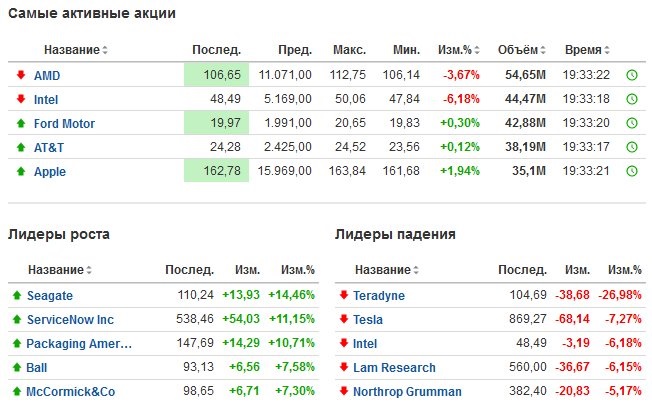
Task: Click the clock icon in the Apple row
Action: pos(632,171)
